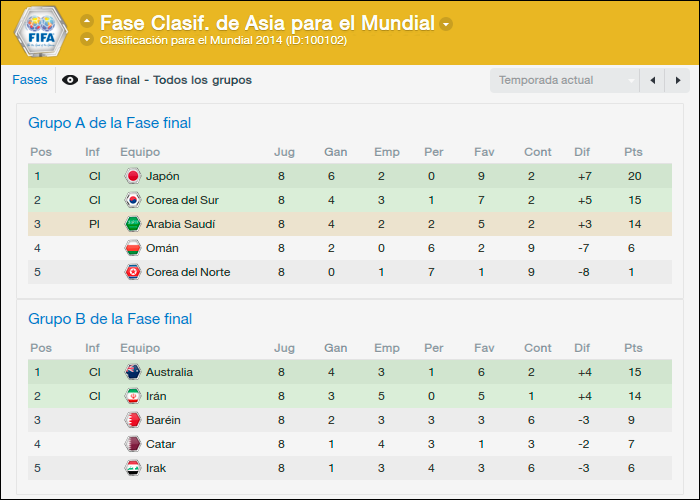Click the Japón flag icon

(133, 176)
